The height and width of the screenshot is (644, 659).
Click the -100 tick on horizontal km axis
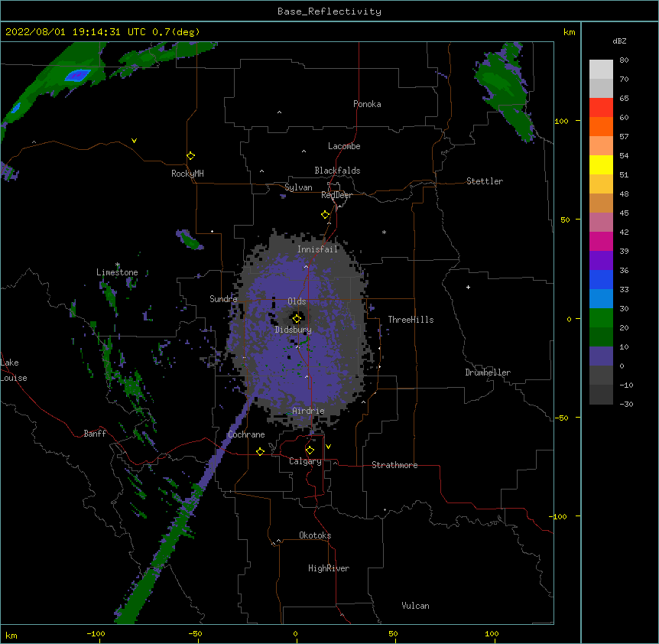(96, 633)
